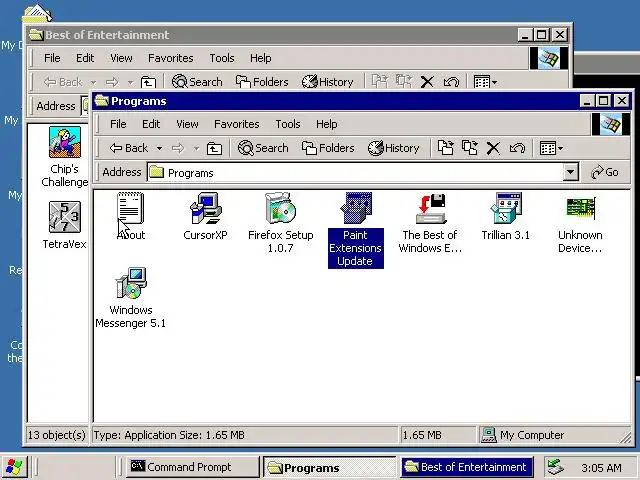Open Forward history dropdown arrow in Programs
The image size is (640, 480).
click(x=196, y=149)
